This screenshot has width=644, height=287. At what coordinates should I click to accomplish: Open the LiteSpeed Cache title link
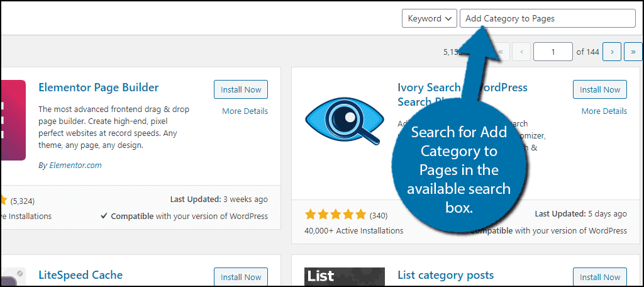tap(80, 274)
